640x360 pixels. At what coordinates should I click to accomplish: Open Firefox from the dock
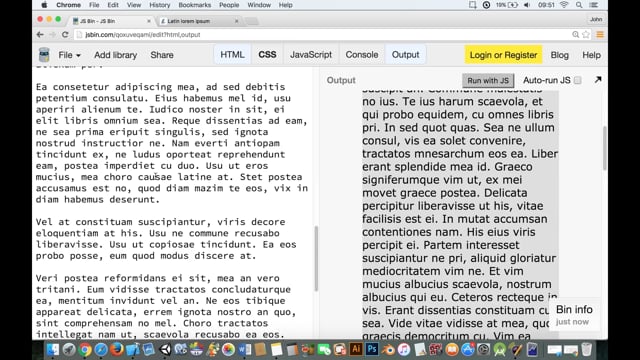[117, 350]
